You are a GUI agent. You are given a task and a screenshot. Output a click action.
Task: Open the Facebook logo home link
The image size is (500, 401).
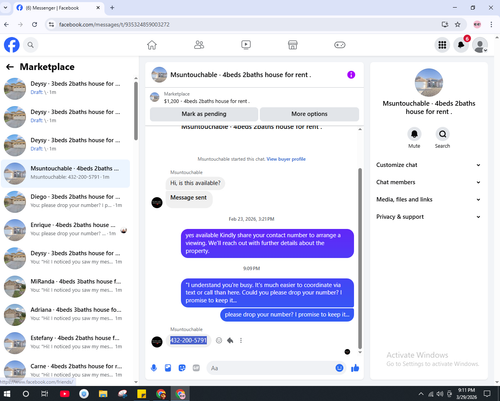click(12, 45)
